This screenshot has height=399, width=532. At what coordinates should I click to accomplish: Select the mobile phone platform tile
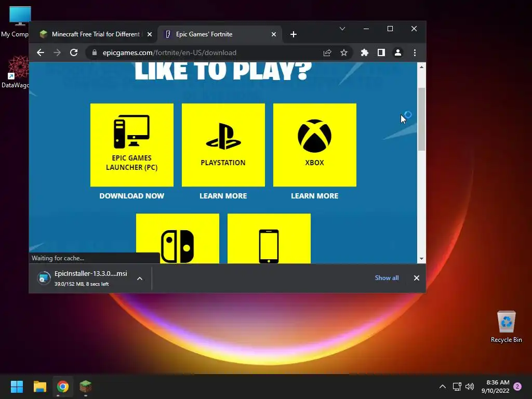click(x=269, y=238)
